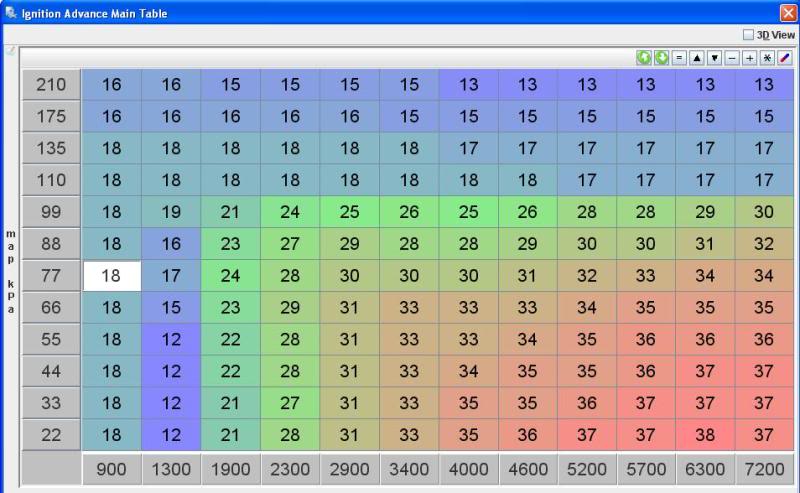Select the 5200 RPM column header
800x493 pixels.
coord(587,469)
